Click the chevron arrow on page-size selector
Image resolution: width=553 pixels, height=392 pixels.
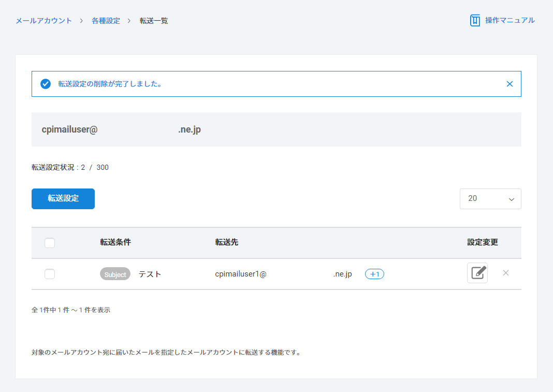(x=512, y=199)
